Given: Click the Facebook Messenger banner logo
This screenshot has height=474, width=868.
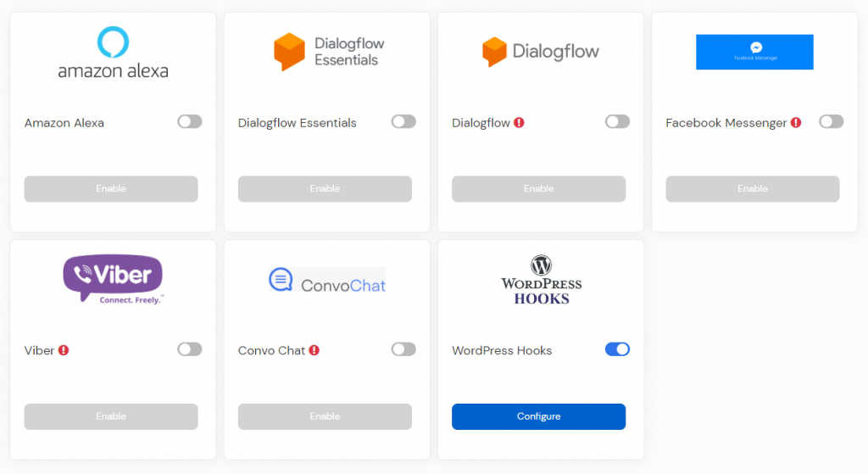Looking at the screenshot, I should coord(754,52).
